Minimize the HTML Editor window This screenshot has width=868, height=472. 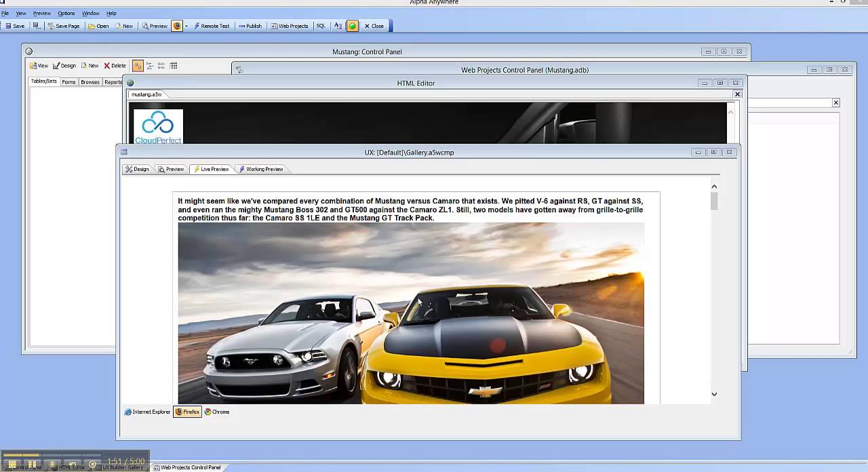(705, 83)
